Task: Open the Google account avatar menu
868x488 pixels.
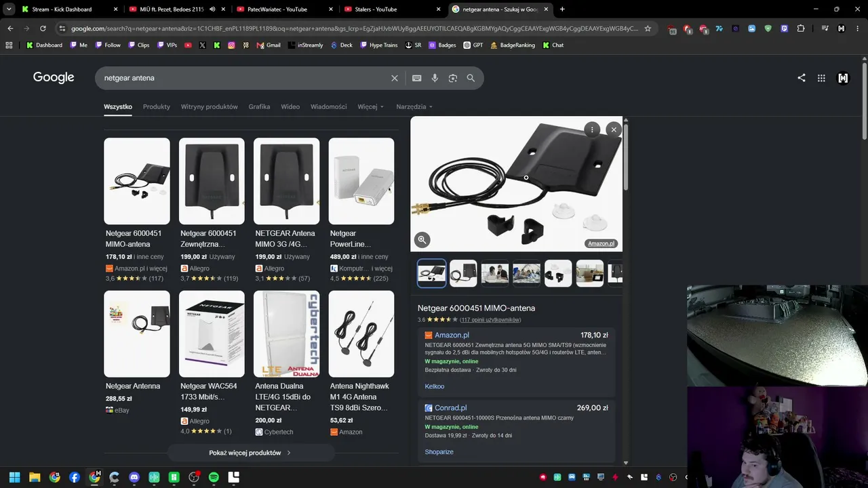Action: click(x=843, y=78)
